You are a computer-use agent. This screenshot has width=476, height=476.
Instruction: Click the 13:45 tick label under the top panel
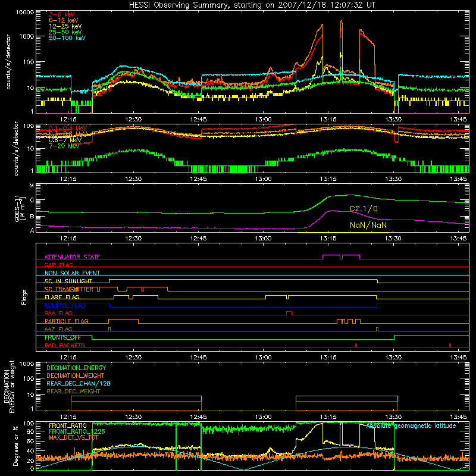click(x=458, y=120)
